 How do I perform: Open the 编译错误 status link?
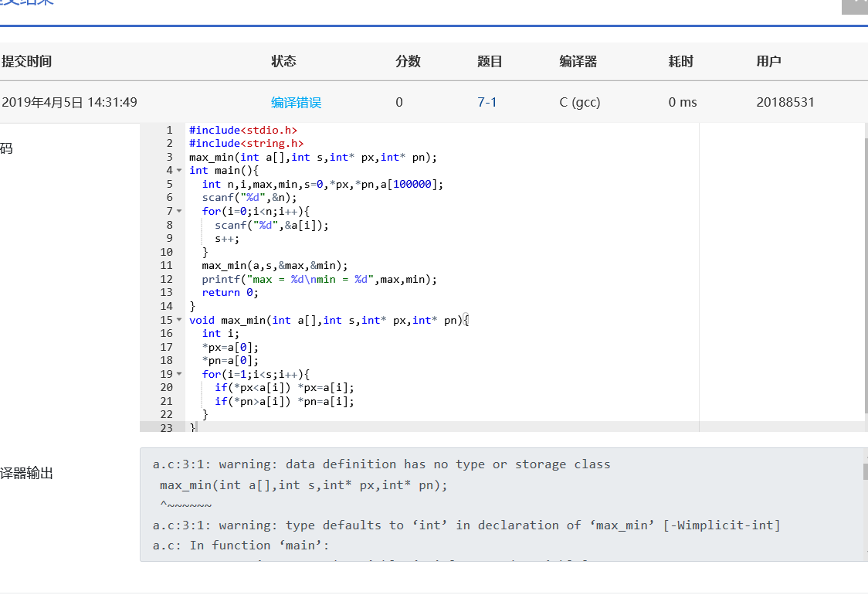click(x=296, y=102)
